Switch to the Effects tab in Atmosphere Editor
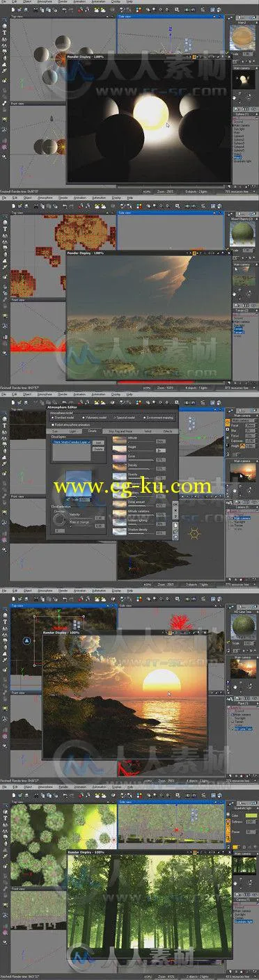The image size is (259, 980). (x=168, y=432)
